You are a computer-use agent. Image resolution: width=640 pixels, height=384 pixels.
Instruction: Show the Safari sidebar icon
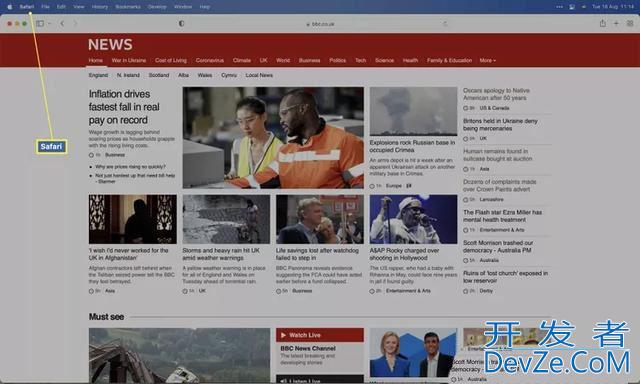(x=40, y=24)
